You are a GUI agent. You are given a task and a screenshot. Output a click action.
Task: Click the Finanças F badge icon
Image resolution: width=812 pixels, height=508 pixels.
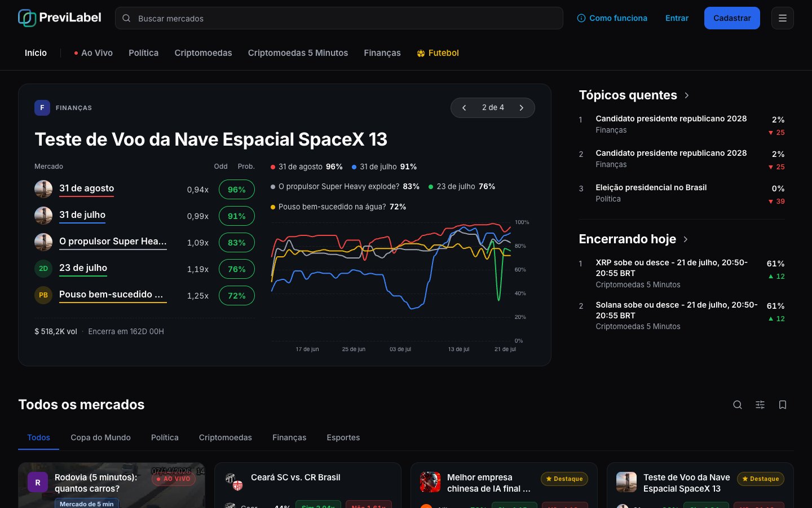tap(42, 108)
